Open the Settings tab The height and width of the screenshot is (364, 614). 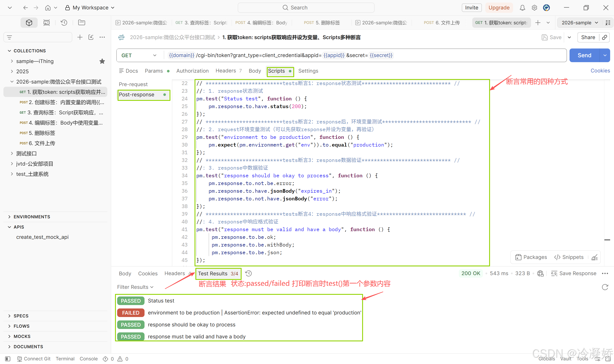tap(308, 71)
